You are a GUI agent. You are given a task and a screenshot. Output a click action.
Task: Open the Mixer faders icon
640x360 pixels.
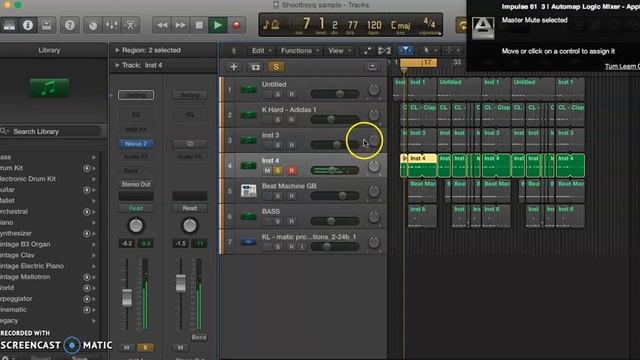coord(112,25)
